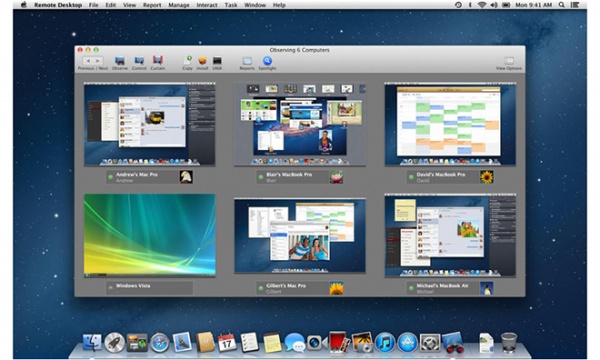Open the Reports toolbar icon
The image size is (600, 360).
point(247,61)
